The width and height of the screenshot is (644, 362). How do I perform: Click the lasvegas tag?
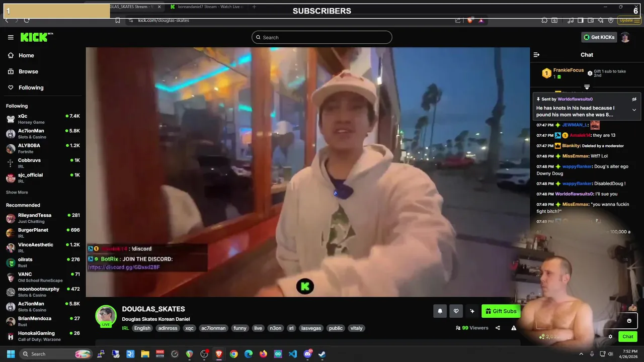[x=311, y=328]
